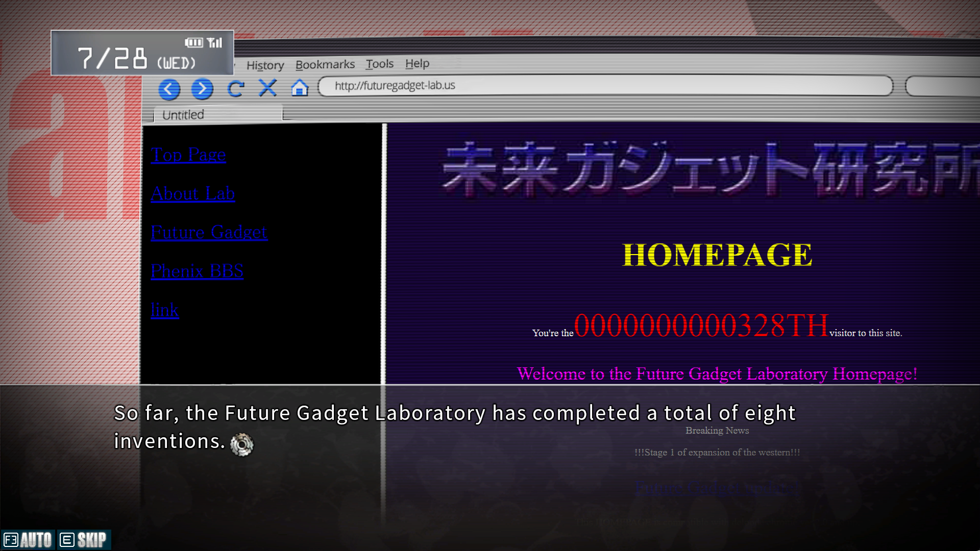Stop loading with the blue X icon
This screenshot has width=980, height=551.
coord(267,88)
